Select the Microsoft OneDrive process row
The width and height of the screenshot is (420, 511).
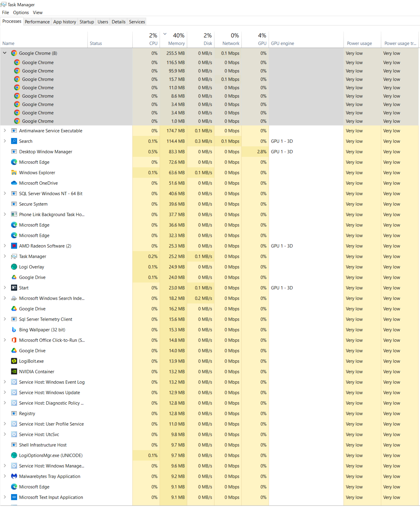[210, 183]
